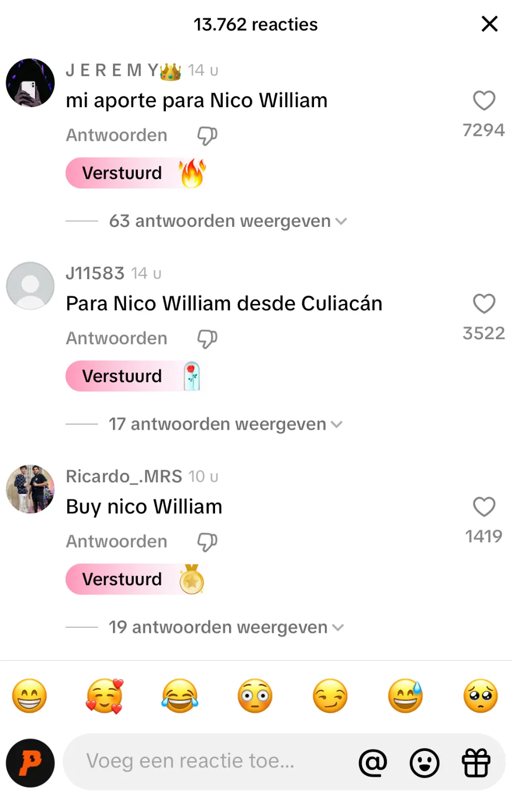Click the @ mention icon in comment box
Viewport: 512px width, 812px height.
[373, 762]
